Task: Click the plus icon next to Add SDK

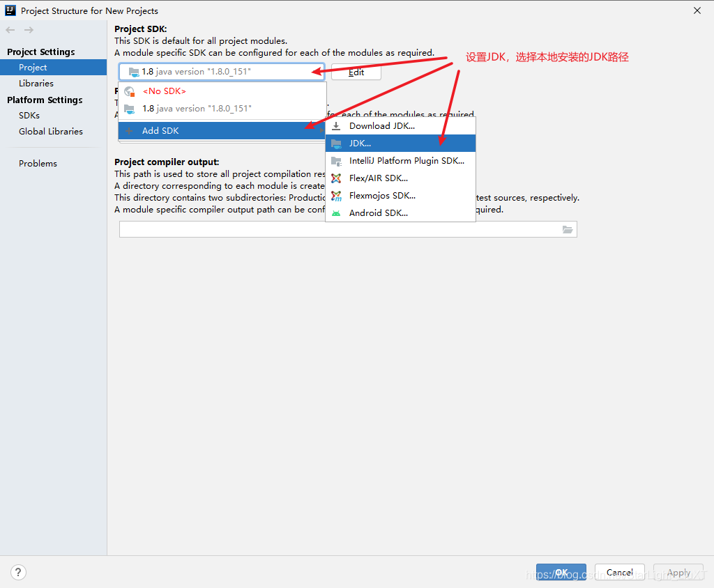Action: 129,131
